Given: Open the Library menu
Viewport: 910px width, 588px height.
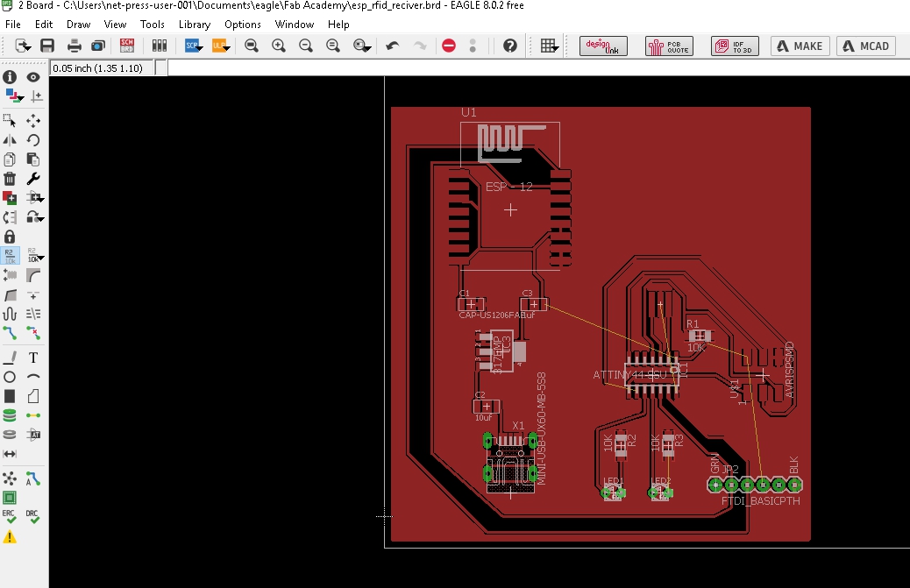Looking at the screenshot, I should pos(195,25).
